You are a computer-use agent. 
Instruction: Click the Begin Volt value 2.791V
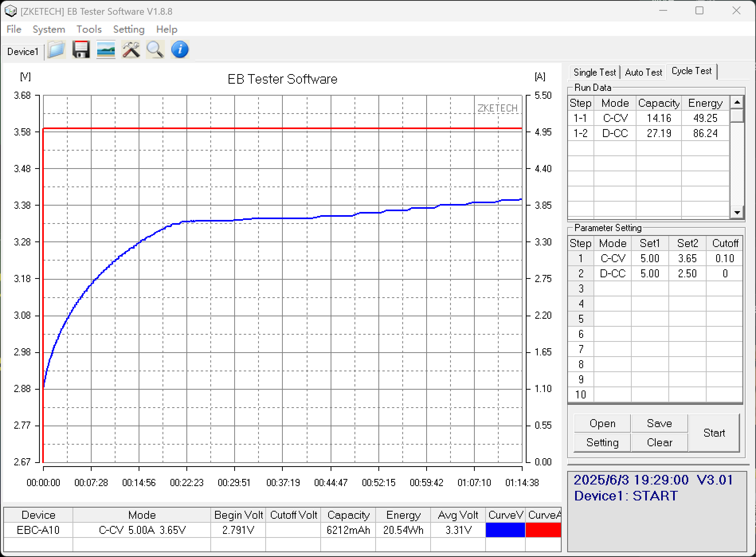click(238, 530)
